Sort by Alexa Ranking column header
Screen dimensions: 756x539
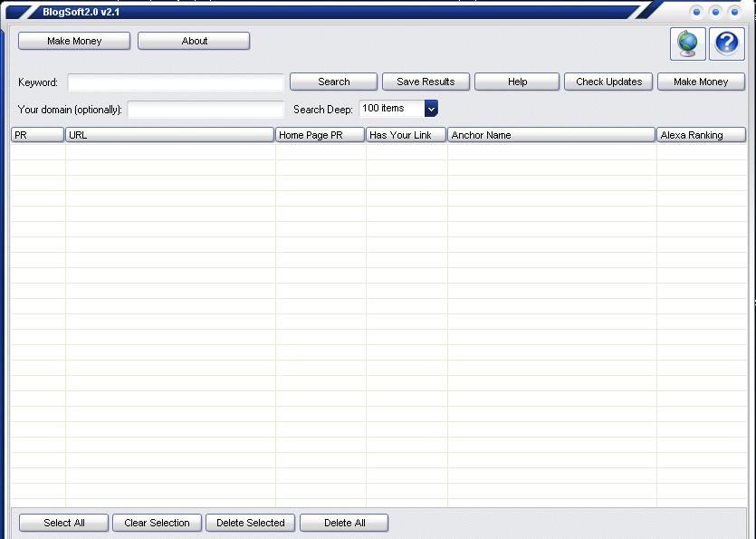click(701, 135)
